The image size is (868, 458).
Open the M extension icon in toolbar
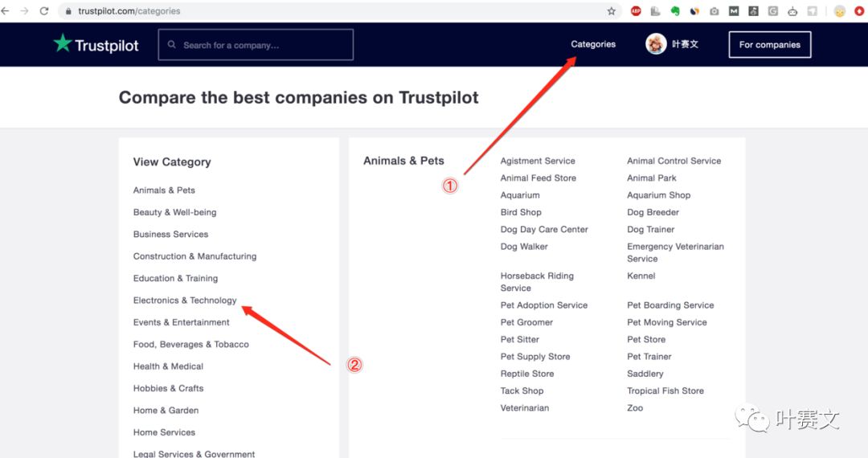click(x=734, y=11)
